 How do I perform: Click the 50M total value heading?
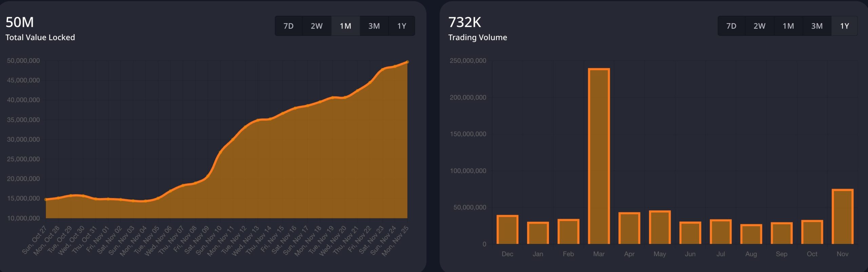coord(20,22)
